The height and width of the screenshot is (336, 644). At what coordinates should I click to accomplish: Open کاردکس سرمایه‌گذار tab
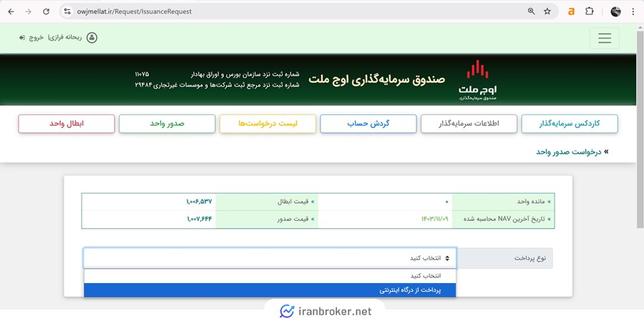point(570,124)
